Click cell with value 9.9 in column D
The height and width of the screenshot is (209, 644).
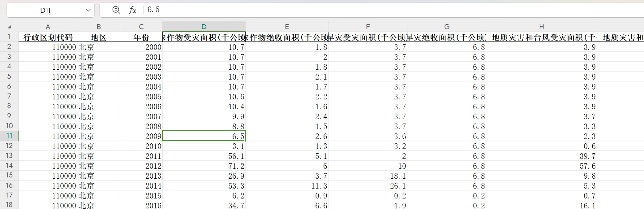click(x=204, y=116)
